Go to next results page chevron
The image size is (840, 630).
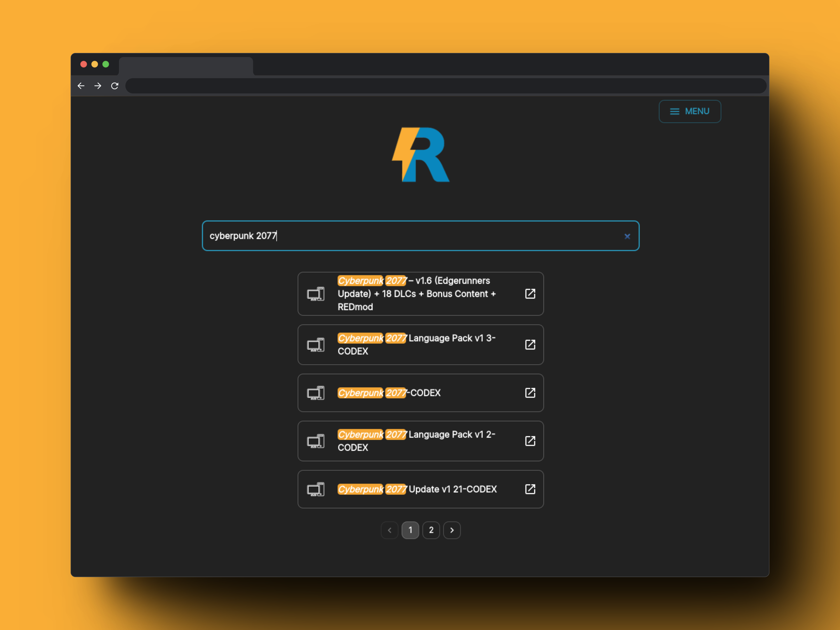click(x=452, y=530)
